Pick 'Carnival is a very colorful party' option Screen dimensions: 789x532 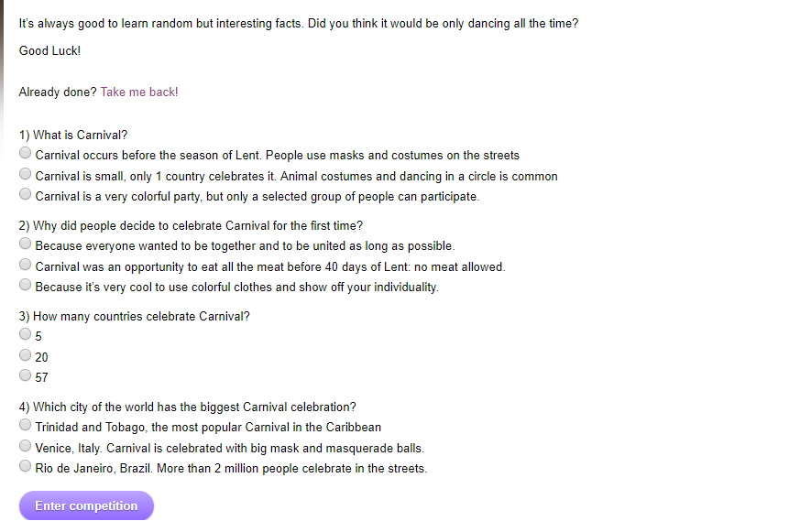[x=25, y=194]
